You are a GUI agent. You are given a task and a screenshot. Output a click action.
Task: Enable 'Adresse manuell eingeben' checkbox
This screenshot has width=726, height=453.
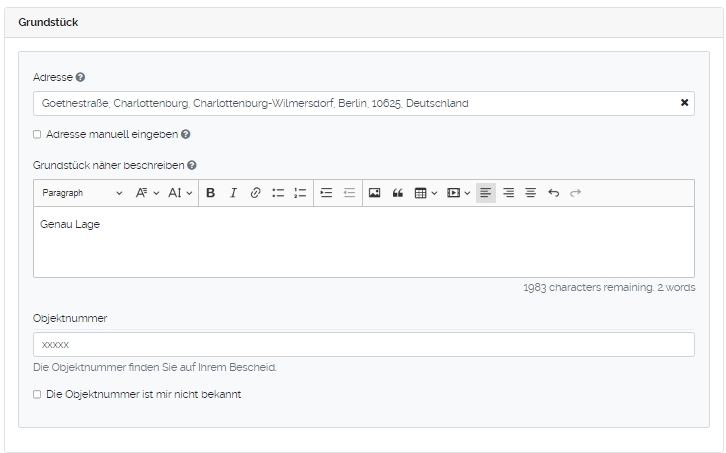37,134
